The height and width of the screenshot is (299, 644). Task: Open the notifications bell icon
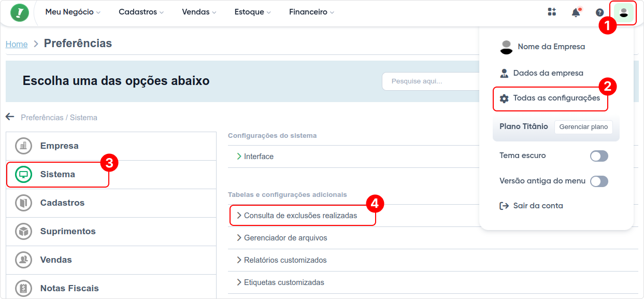576,12
